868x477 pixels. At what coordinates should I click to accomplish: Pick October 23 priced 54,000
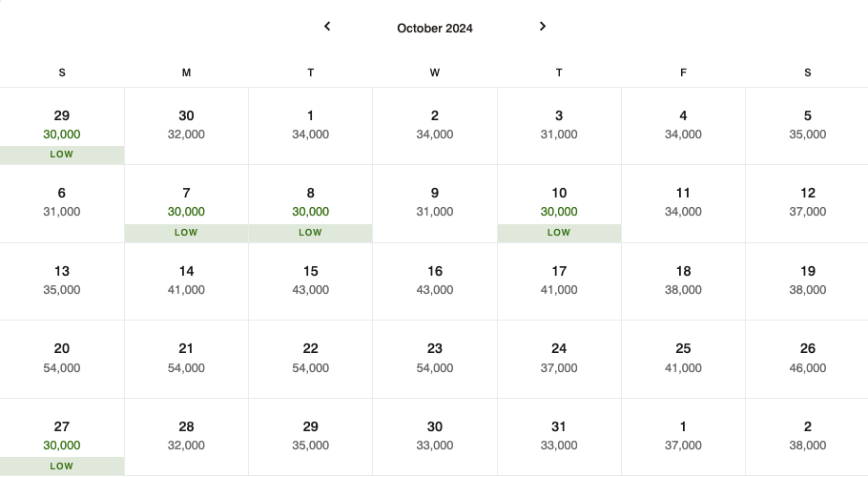(x=435, y=359)
